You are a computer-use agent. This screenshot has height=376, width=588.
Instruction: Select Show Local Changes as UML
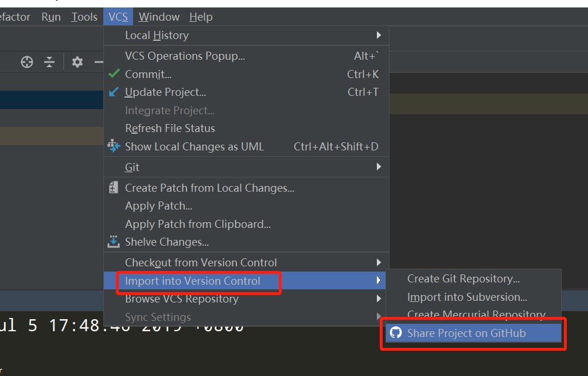coord(246,146)
